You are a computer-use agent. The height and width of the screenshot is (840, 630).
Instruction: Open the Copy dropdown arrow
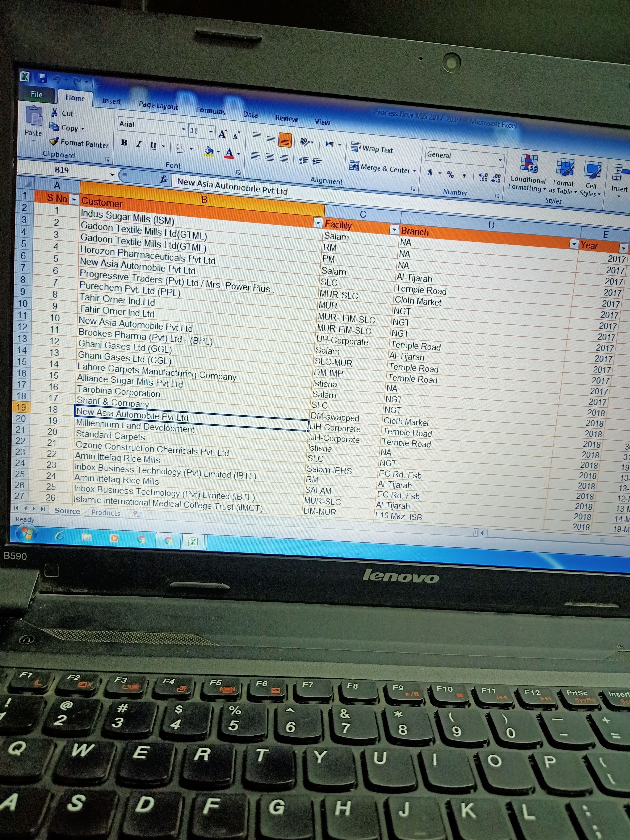pyautogui.click(x=83, y=129)
